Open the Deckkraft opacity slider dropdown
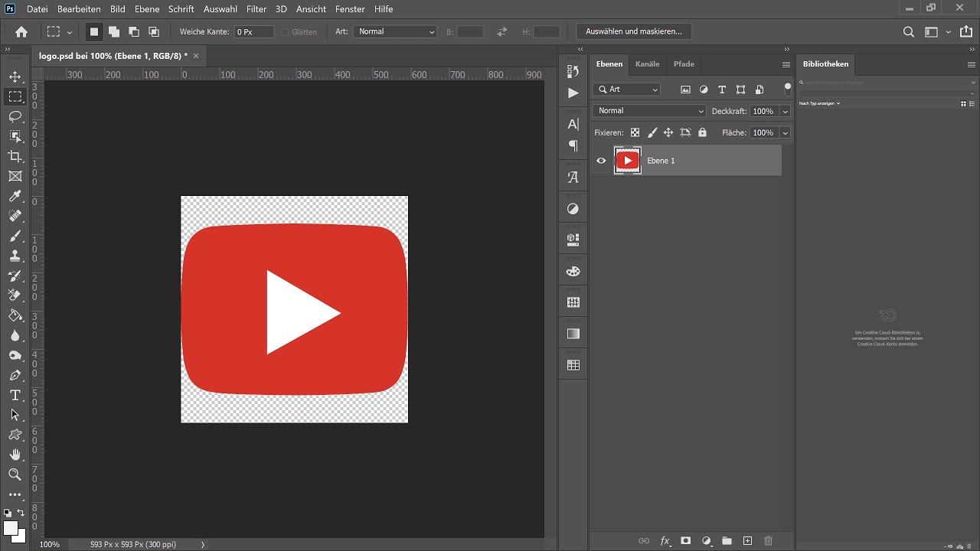 785,111
